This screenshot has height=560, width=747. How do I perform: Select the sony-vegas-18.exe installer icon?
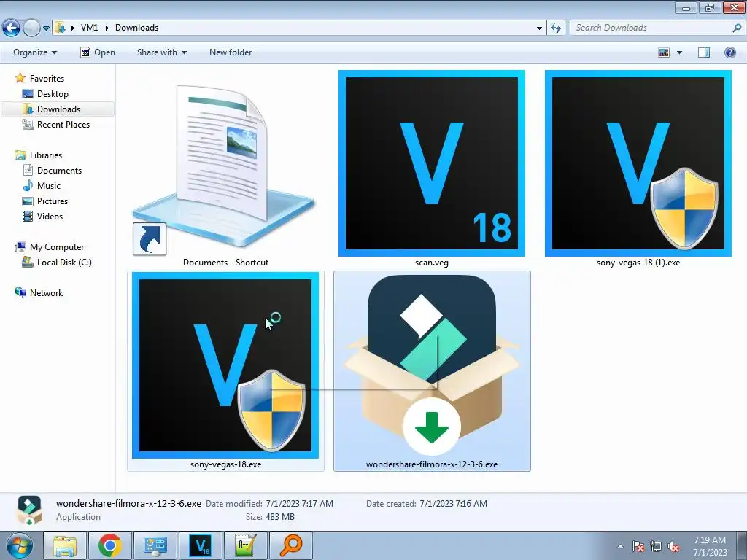click(x=225, y=365)
